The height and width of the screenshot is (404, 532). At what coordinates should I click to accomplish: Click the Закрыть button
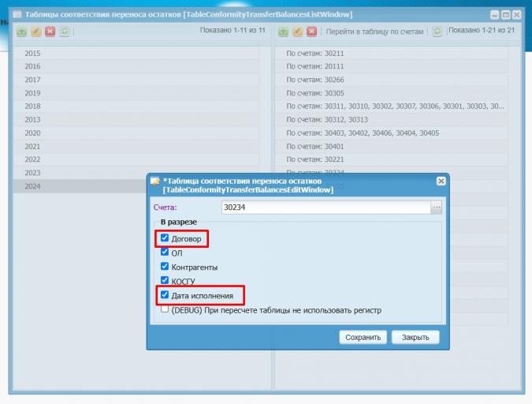tap(415, 338)
